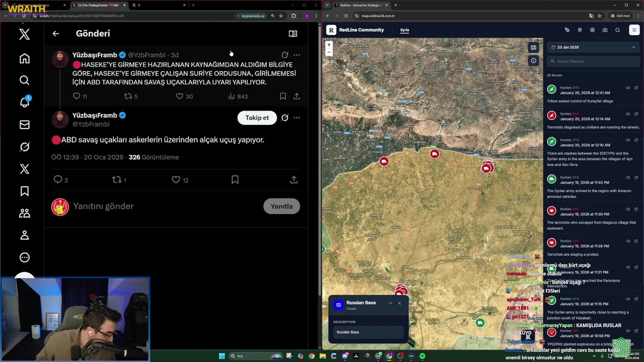Click the green marker near Russian Base popup
This screenshot has width=644, height=362.
tap(480, 323)
